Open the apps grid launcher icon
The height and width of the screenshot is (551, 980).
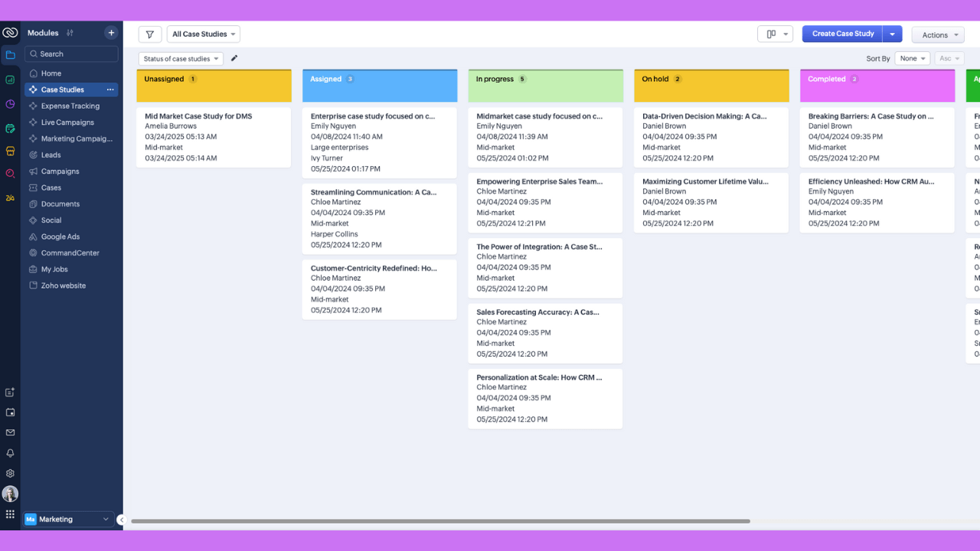pyautogui.click(x=10, y=514)
